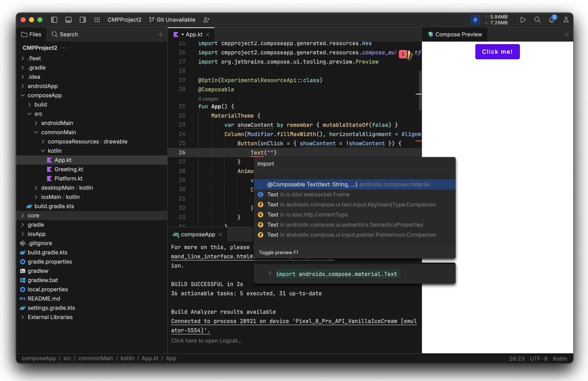
Task: Open notifications via the bell icon
Action: [x=551, y=20]
